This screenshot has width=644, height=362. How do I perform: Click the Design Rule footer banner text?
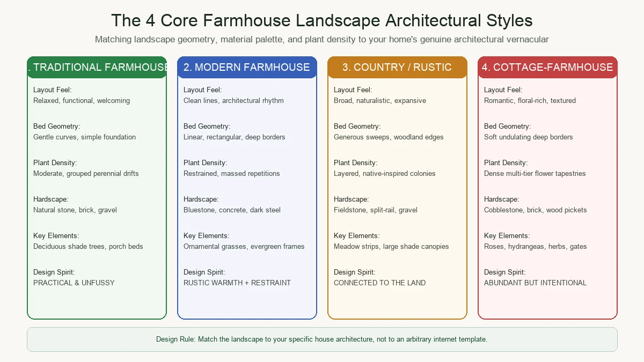click(322, 339)
